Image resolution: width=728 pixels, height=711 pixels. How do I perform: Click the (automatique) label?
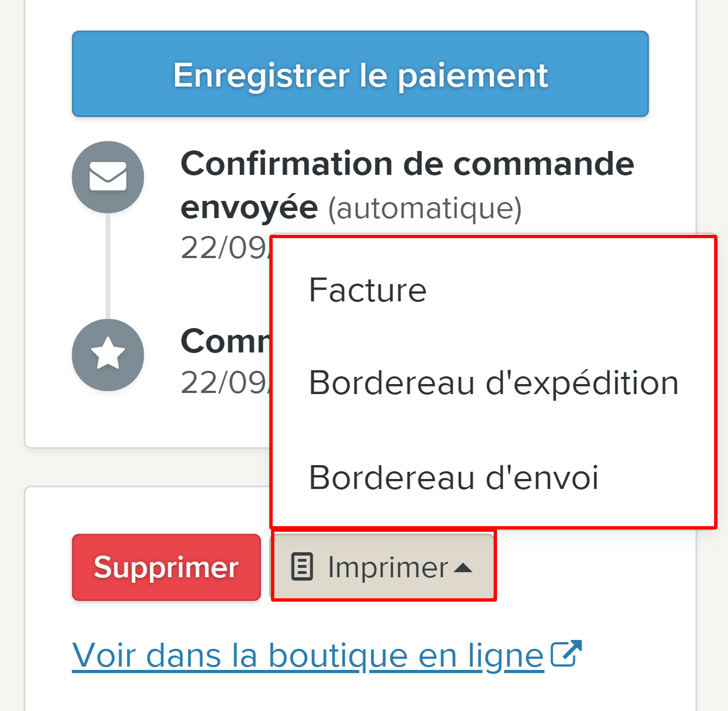click(x=425, y=209)
